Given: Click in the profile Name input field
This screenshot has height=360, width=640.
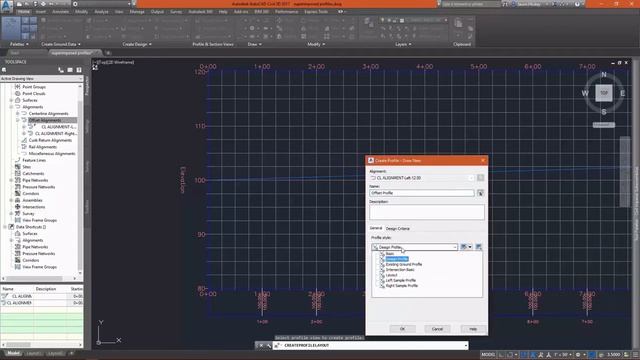Looking at the screenshot, I should (422, 193).
